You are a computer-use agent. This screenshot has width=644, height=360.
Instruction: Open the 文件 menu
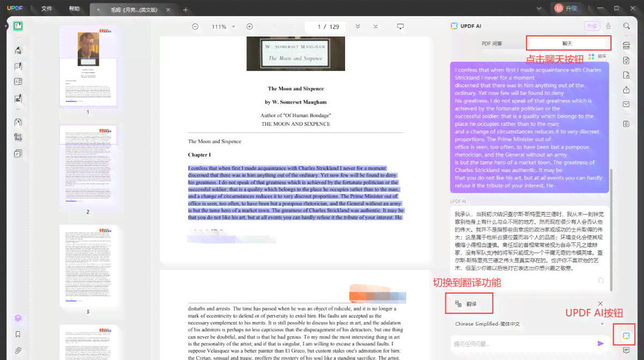coord(47,9)
